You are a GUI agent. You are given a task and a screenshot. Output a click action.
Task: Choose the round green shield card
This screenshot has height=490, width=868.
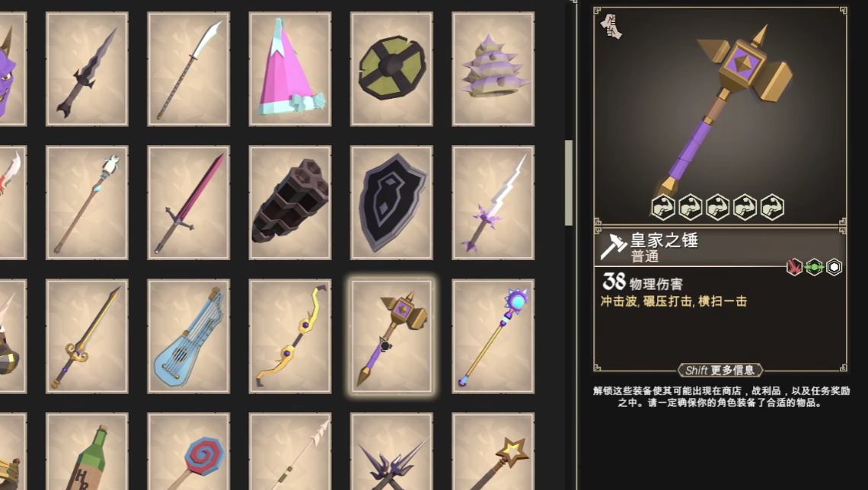pyautogui.click(x=391, y=69)
